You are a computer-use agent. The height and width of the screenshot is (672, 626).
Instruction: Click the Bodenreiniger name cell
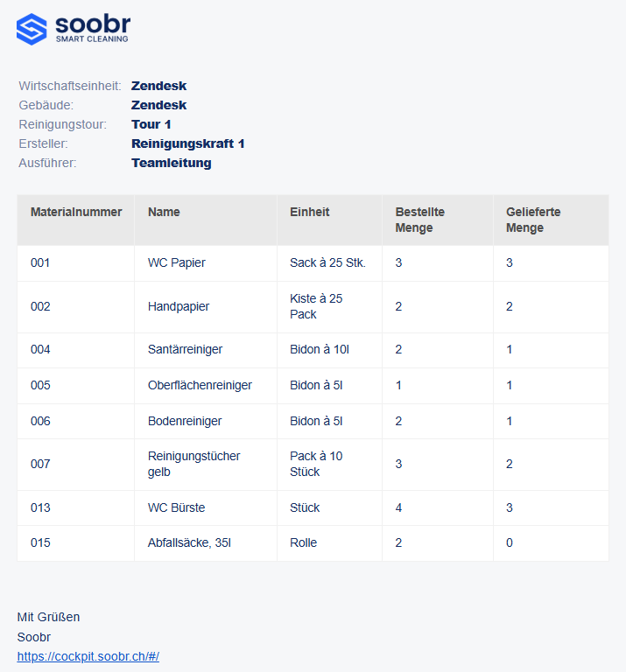click(185, 421)
